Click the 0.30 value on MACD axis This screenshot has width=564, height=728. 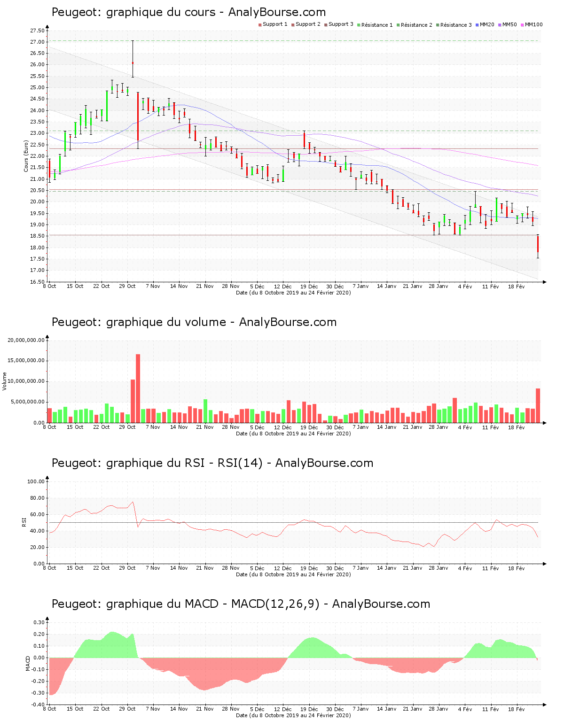point(39,623)
